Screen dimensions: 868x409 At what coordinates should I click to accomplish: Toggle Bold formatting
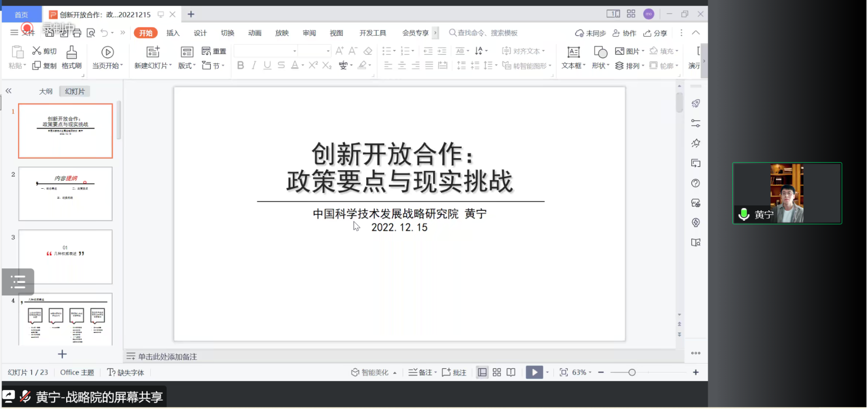click(240, 66)
